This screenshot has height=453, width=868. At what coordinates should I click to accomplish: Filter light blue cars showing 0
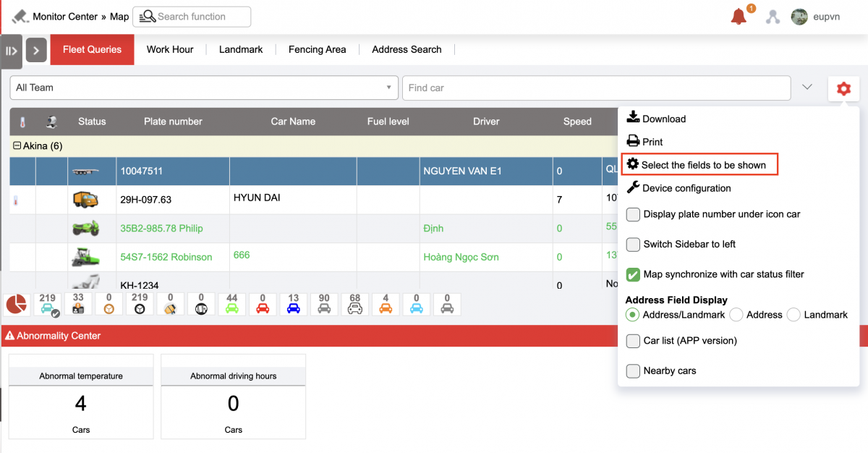[x=416, y=304]
